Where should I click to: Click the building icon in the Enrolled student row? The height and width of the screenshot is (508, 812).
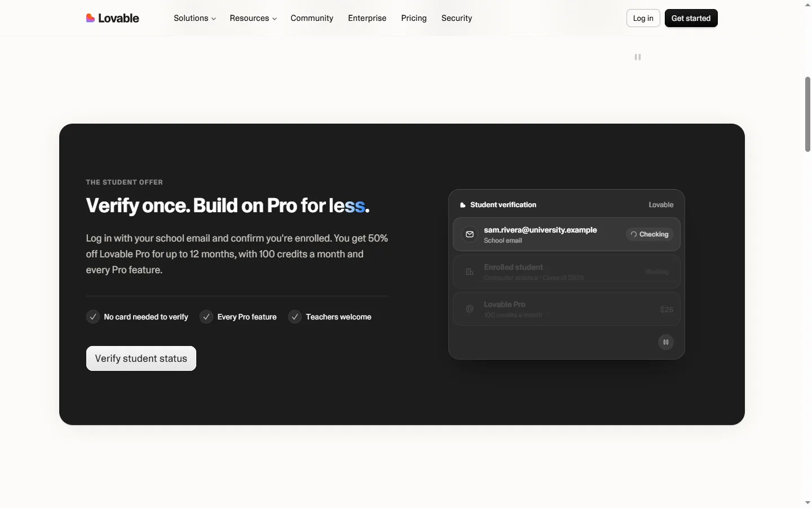(470, 272)
